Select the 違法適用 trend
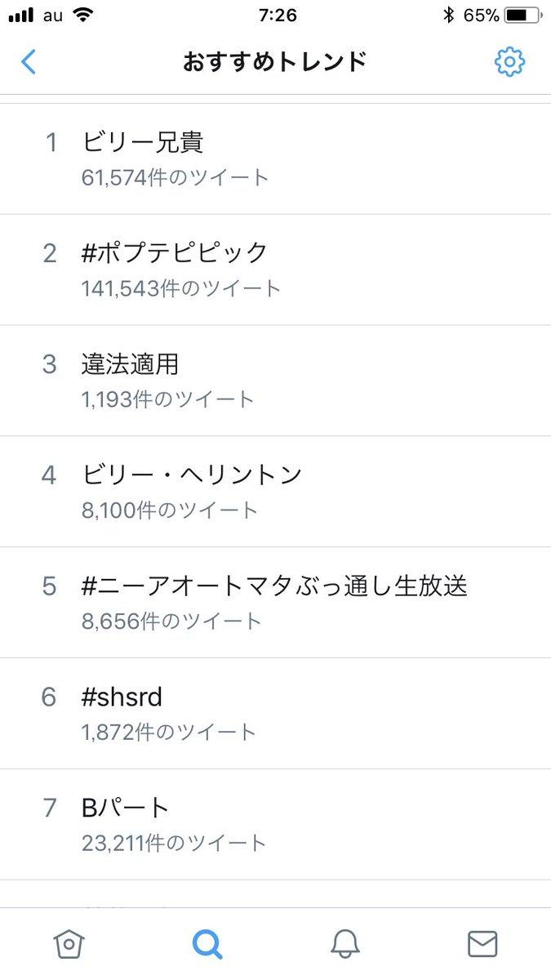 click(x=130, y=364)
